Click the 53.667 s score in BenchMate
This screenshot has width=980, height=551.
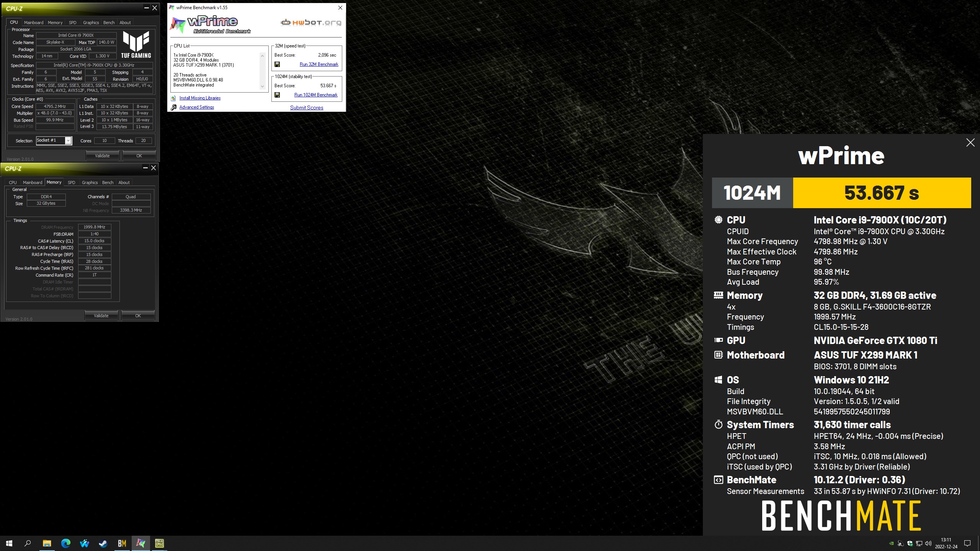882,193
